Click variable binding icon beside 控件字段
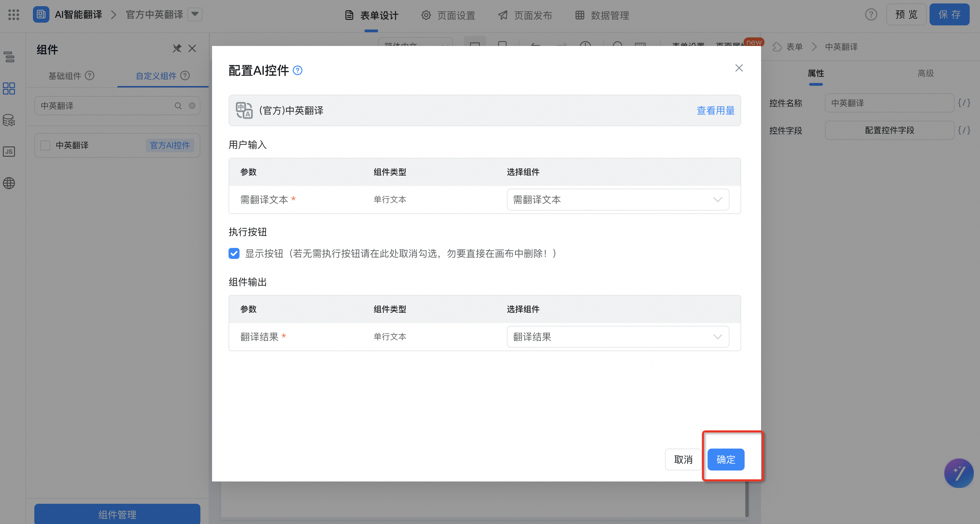The height and width of the screenshot is (524, 980). (x=964, y=130)
